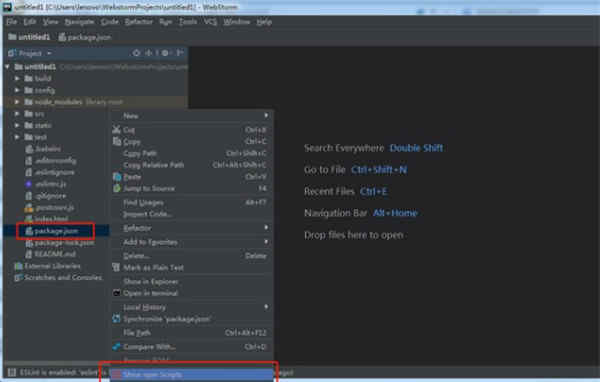Click the Copy icon in context menu
The width and height of the screenshot is (600, 382).
coord(117,142)
